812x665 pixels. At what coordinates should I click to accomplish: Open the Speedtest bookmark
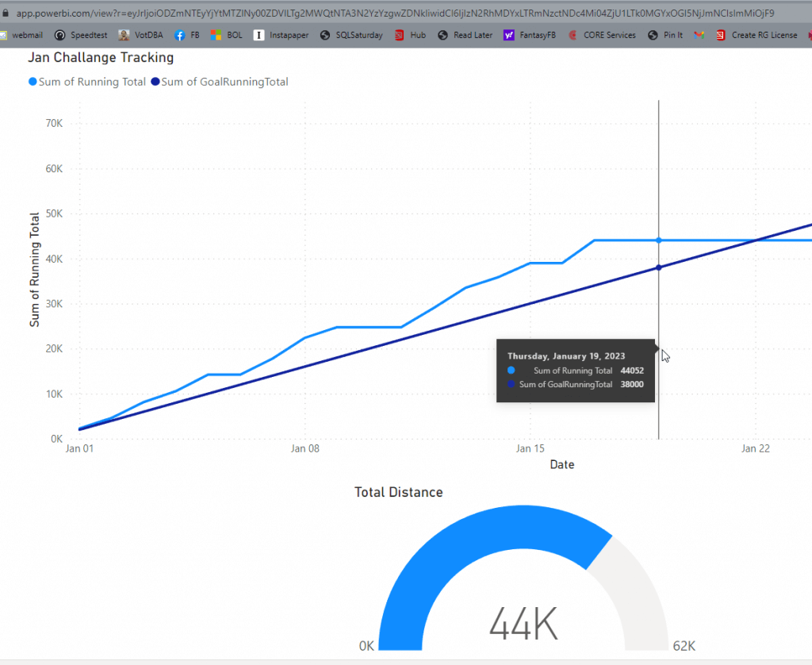pyautogui.click(x=82, y=35)
